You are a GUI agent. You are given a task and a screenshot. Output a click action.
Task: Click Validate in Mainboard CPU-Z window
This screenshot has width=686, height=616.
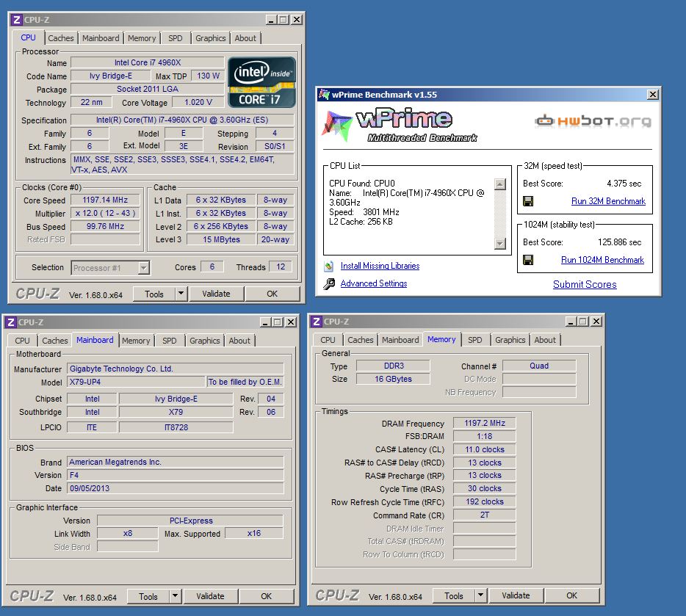coord(210,596)
